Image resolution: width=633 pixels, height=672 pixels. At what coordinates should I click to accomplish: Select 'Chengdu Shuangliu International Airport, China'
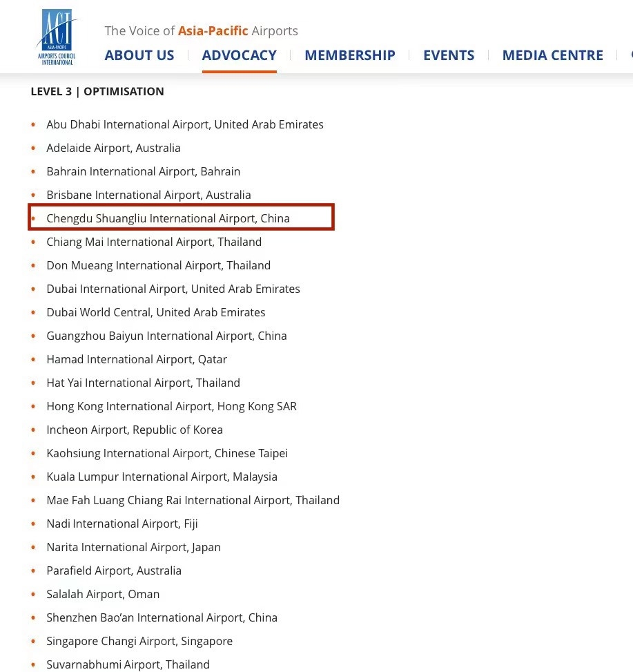168,218
